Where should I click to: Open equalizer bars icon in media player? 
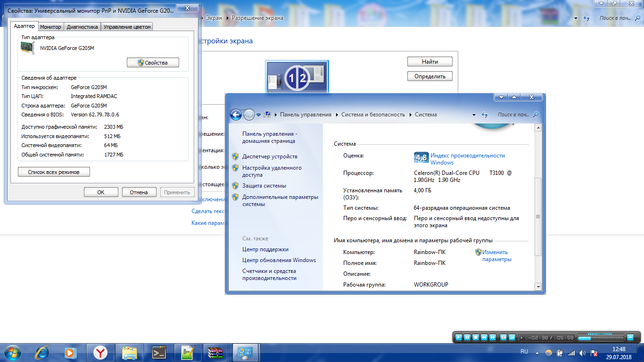tap(512, 337)
